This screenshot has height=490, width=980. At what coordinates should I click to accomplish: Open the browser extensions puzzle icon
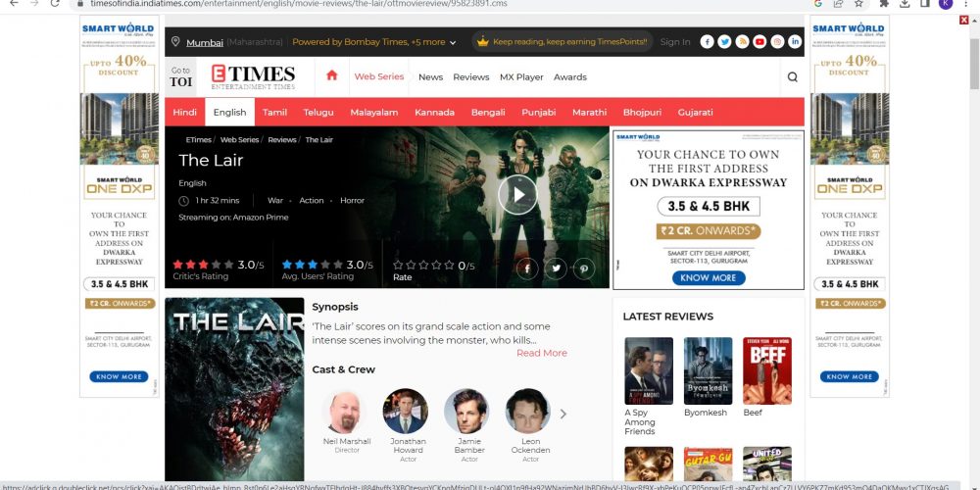click(x=884, y=3)
